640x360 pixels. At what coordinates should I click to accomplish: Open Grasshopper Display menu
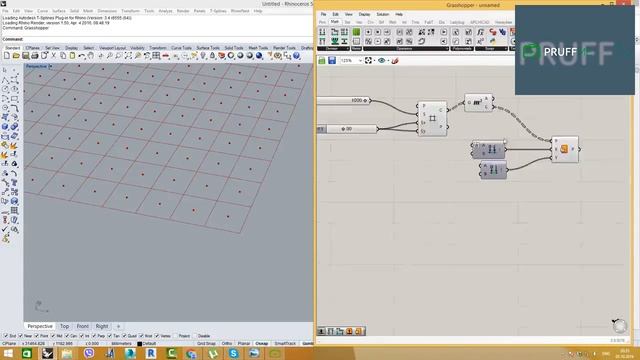(x=364, y=14)
